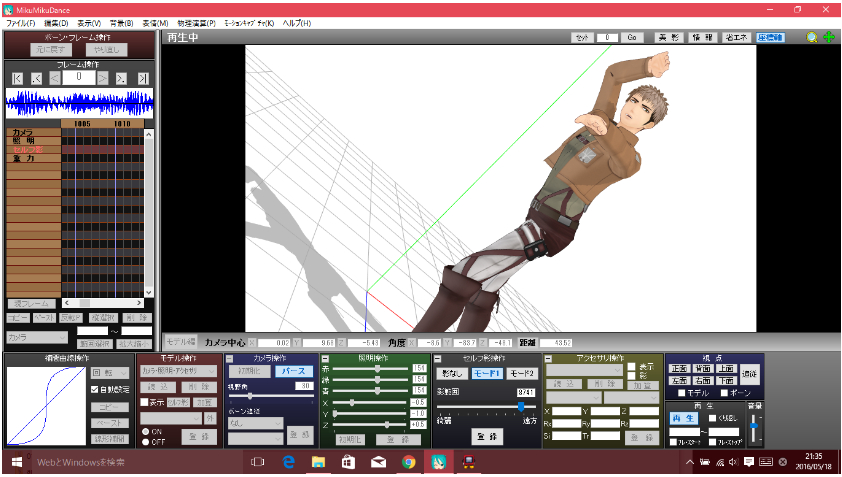Open the ファイル(F) menu

20,23
